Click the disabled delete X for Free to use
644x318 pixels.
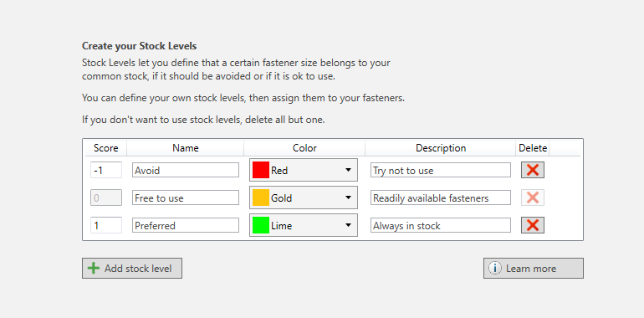point(533,197)
